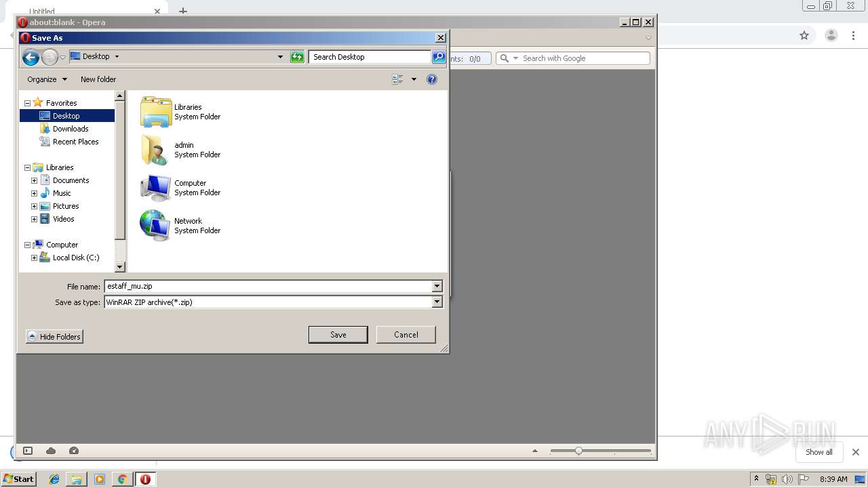The height and width of the screenshot is (488, 868).
Task: Toggle the Opera panel icon in status bar
Action: 28,451
